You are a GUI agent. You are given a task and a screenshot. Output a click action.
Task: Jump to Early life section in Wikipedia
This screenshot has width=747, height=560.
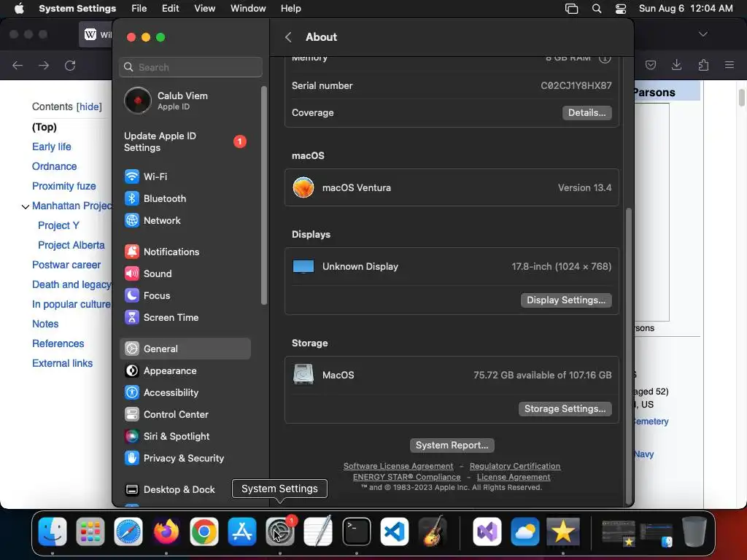click(x=52, y=147)
